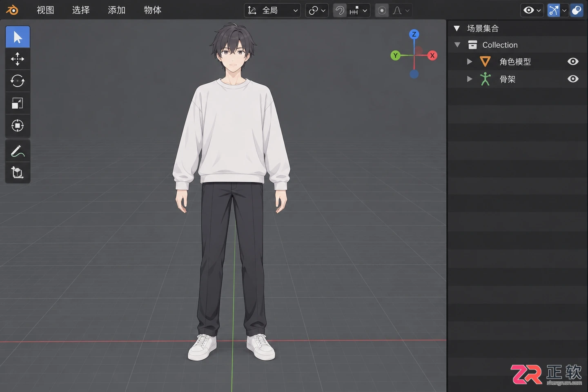Image resolution: width=588 pixels, height=392 pixels.
Task: Click the negative Z axis gizmo dot
Action: click(x=414, y=74)
